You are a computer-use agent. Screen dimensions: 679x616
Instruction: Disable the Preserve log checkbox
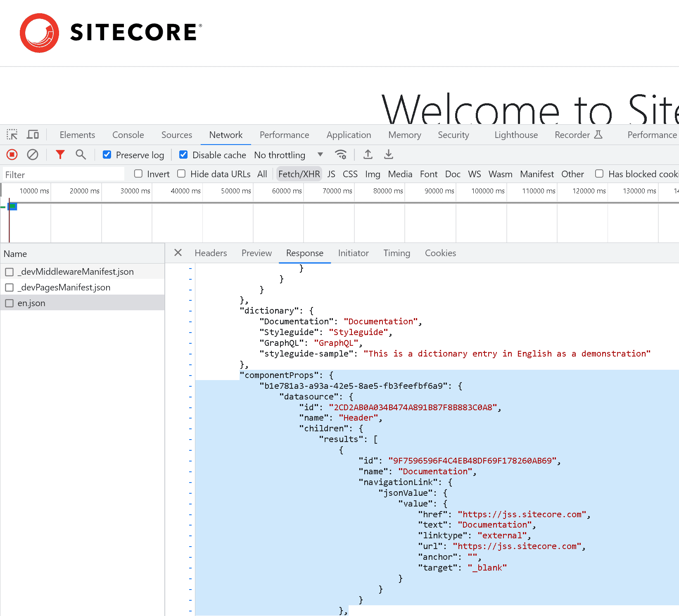(x=107, y=155)
